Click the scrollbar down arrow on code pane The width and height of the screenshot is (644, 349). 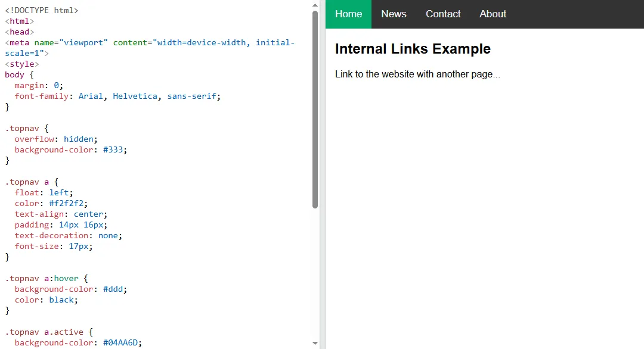click(x=315, y=342)
